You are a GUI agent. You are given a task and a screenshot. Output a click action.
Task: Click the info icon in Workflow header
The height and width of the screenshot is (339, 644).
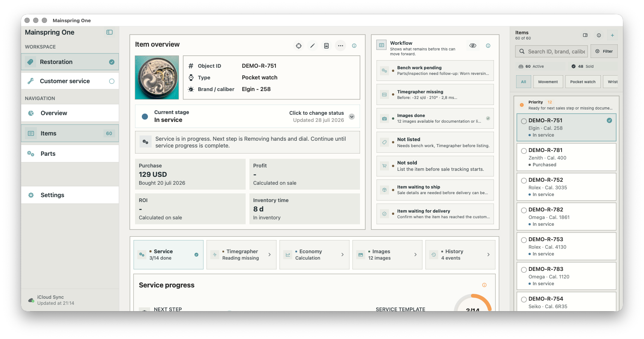click(x=488, y=46)
